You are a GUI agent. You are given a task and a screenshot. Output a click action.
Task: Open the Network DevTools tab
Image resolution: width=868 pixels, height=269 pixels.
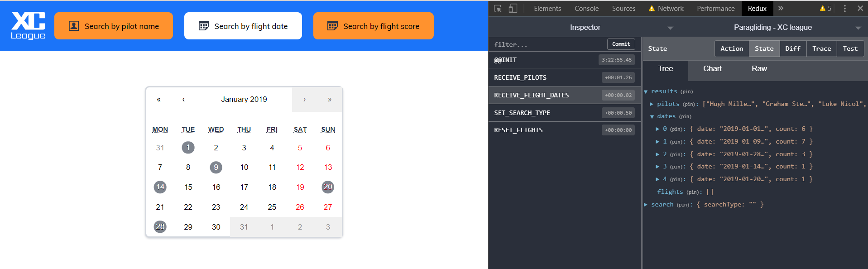(x=666, y=8)
